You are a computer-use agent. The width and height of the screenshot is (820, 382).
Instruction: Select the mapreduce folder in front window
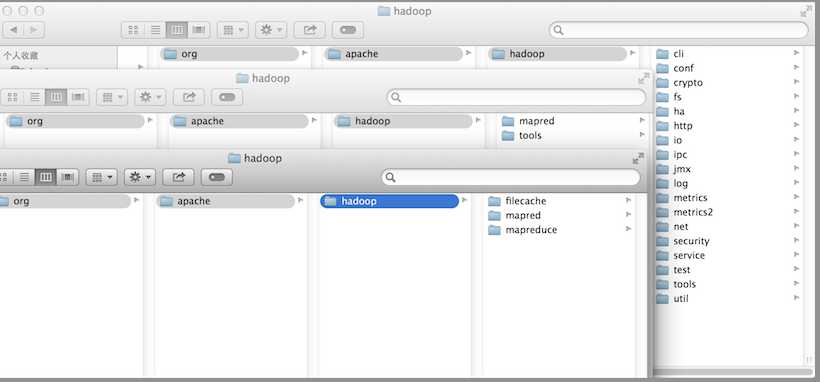[560, 230]
